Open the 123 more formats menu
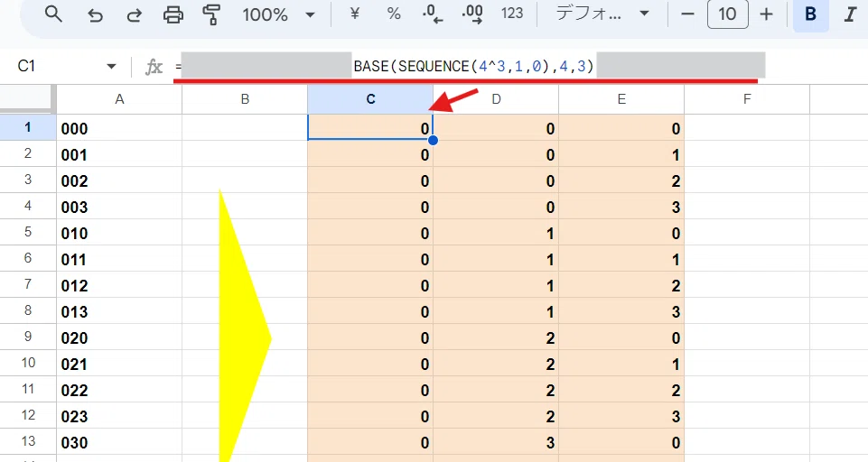Viewport: 868px width, 462px height. [x=512, y=14]
